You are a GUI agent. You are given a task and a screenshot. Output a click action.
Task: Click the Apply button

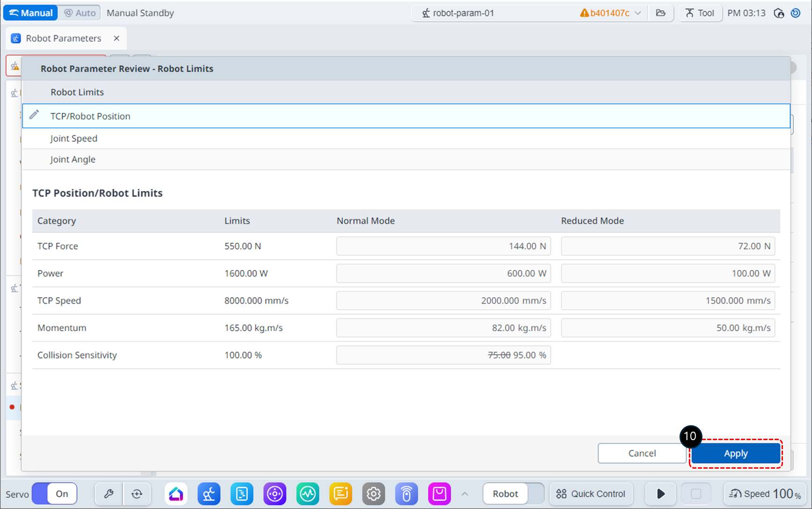735,453
